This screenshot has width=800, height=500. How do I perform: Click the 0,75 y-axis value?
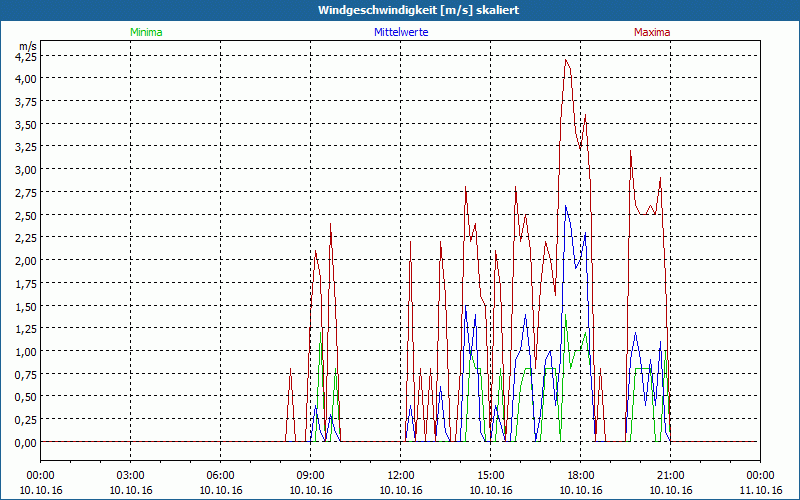pos(26,374)
